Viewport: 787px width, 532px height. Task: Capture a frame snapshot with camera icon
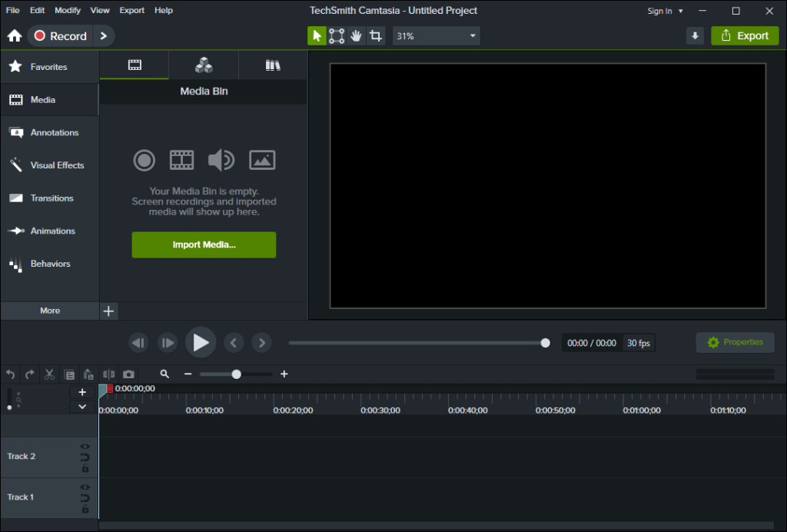[x=128, y=374]
